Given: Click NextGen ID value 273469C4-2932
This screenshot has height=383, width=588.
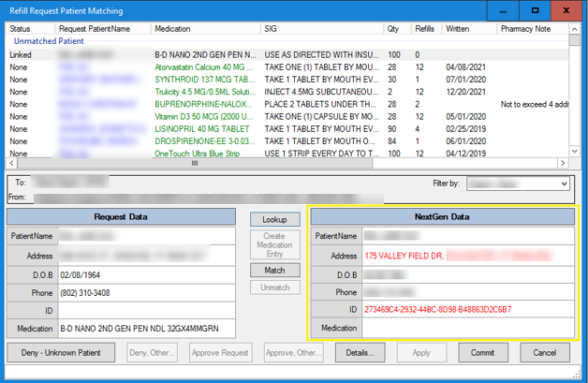Looking at the screenshot, I should point(438,309).
